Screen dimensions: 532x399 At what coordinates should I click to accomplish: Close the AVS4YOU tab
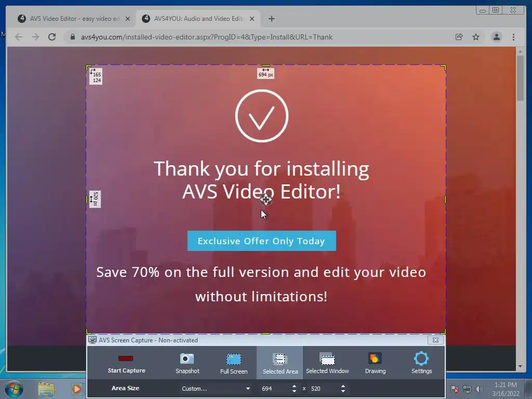click(x=252, y=19)
